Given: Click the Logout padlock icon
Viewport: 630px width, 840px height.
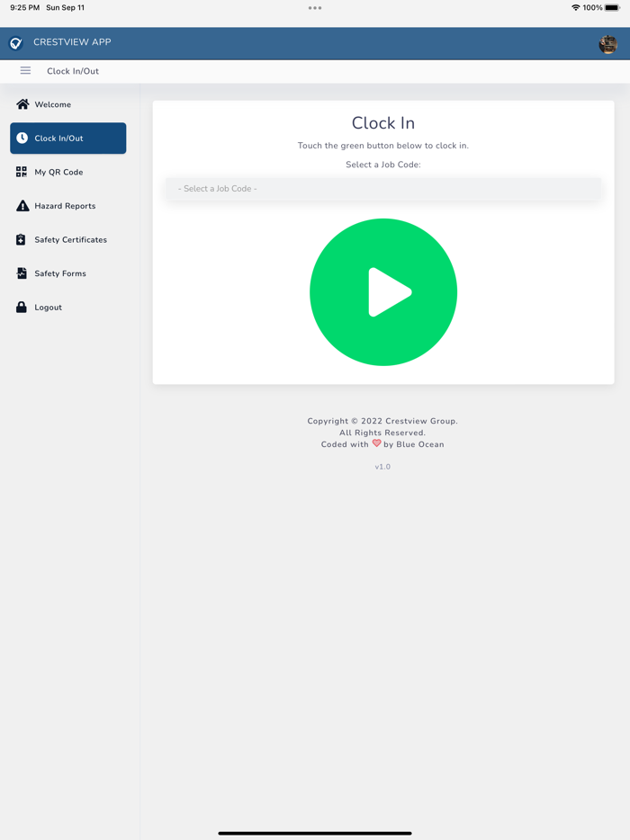Looking at the screenshot, I should 22,307.
